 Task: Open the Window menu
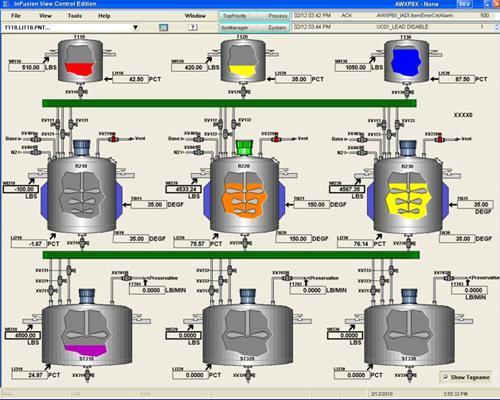tap(195, 16)
